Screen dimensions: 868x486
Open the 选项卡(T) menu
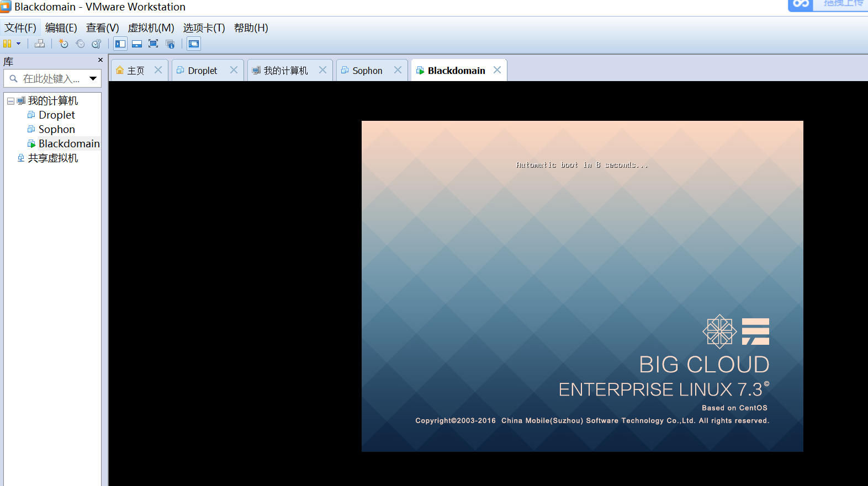204,28
